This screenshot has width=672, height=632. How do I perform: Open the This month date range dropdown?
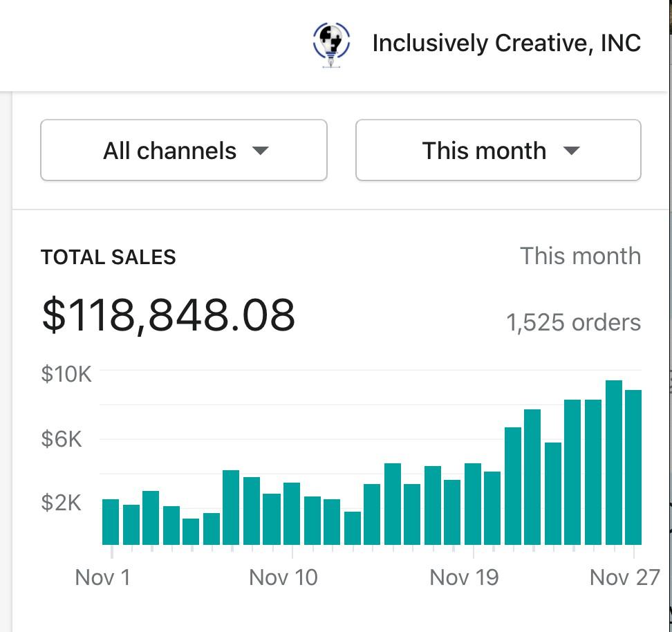pyautogui.click(x=498, y=151)
